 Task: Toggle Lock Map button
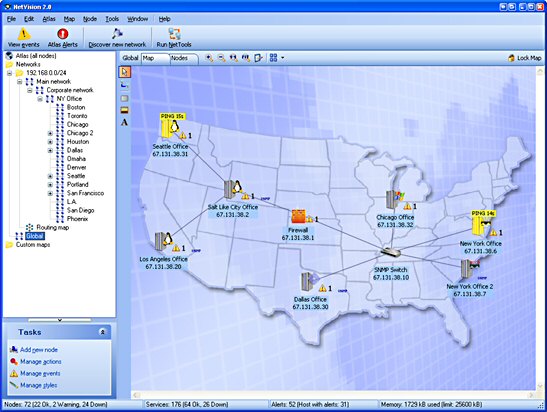(x=525, y=58)
